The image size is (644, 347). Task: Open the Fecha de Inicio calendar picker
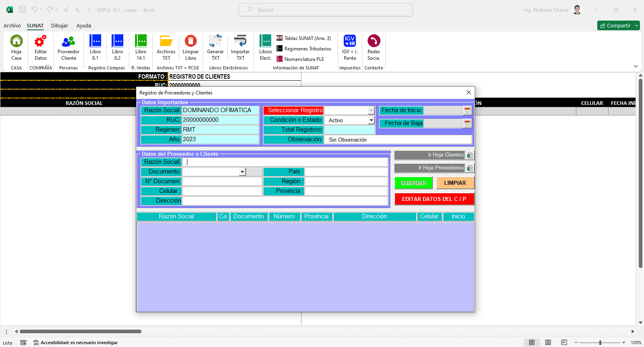point(467,110)
